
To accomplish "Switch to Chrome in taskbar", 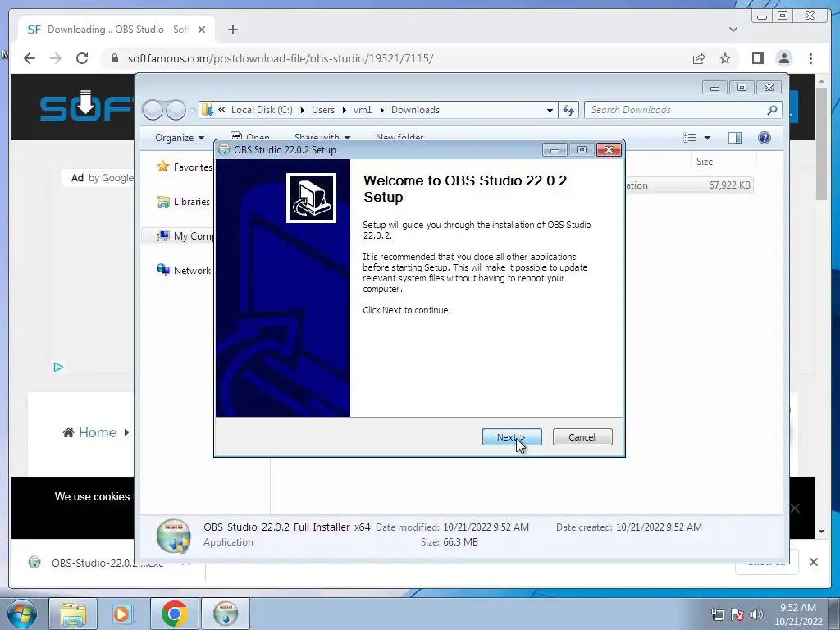I will [x=174, y=614].
